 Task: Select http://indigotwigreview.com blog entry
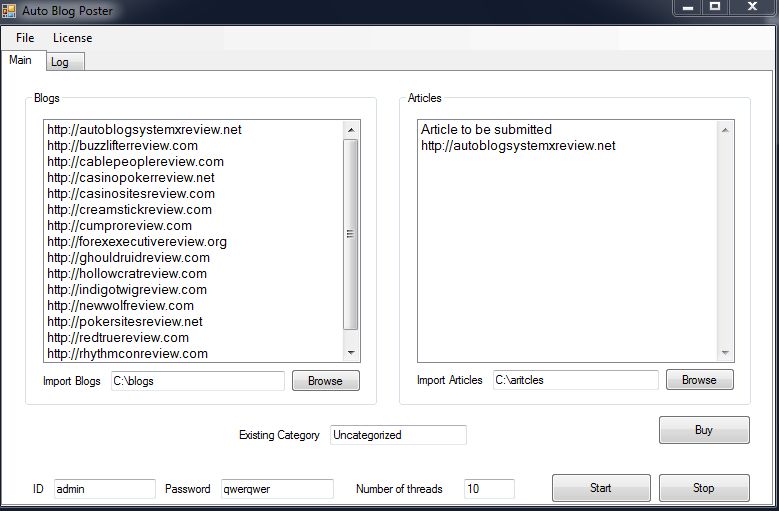127,289
